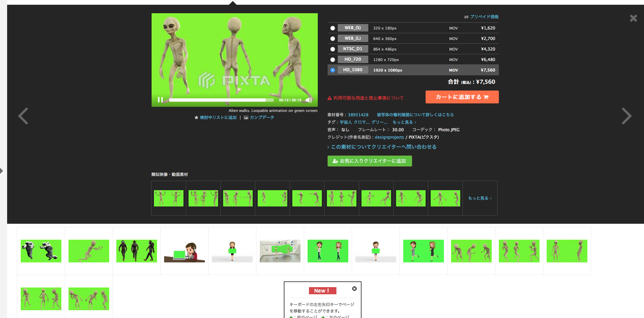644x318 pixels.
Task: Expand the left edge side panel arrow
Action: (x=1, y=171)
